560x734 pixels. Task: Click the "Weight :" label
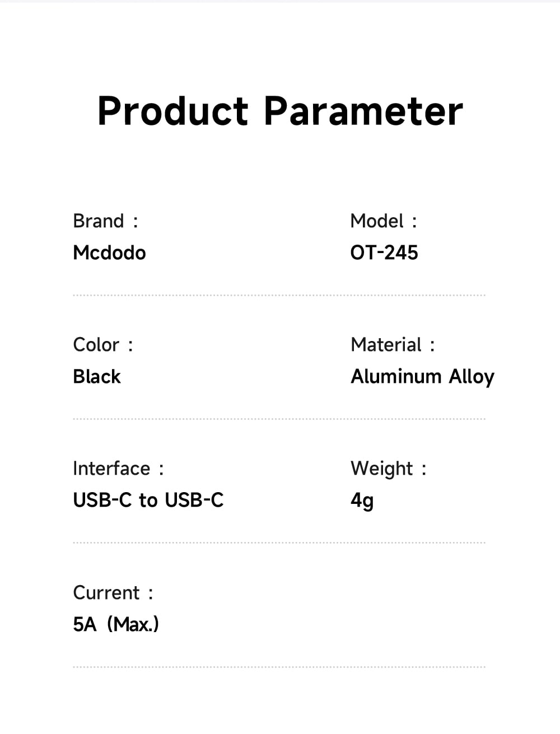tap(388, 469)
